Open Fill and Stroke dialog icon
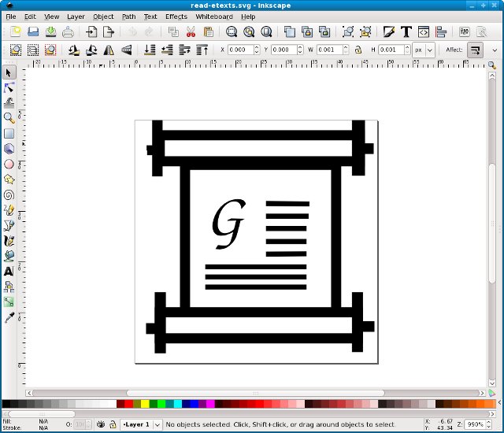 tap(388, 31)
